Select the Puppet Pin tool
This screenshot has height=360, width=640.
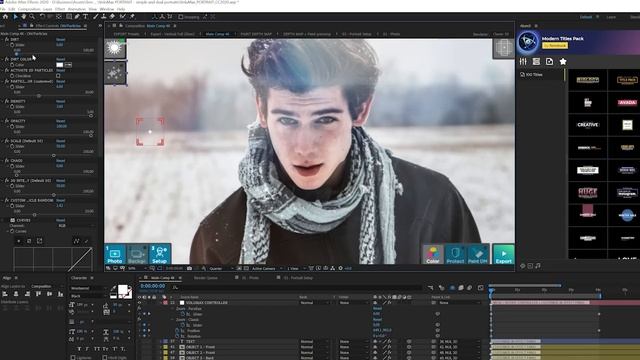click(x=132, y=17)
